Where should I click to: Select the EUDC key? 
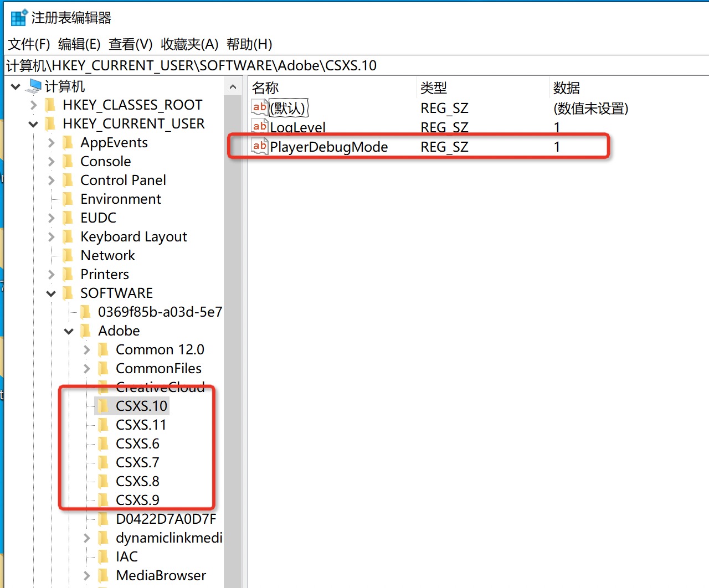click(98, 218)
